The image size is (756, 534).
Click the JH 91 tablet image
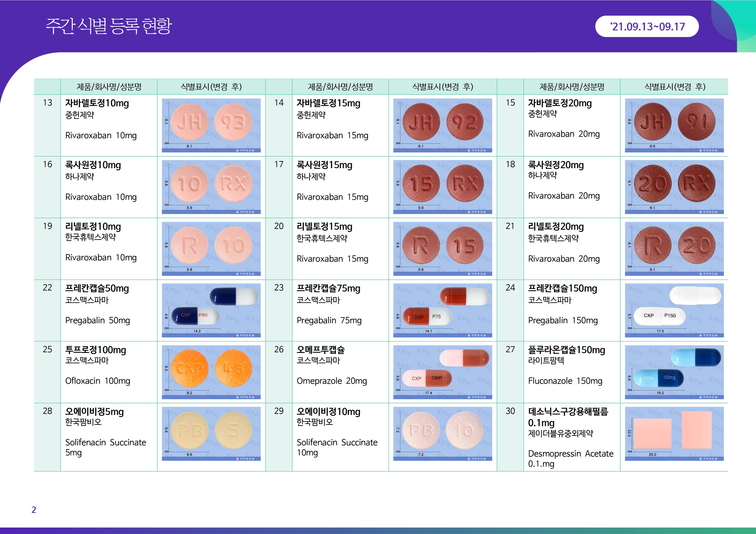(674, 125)
